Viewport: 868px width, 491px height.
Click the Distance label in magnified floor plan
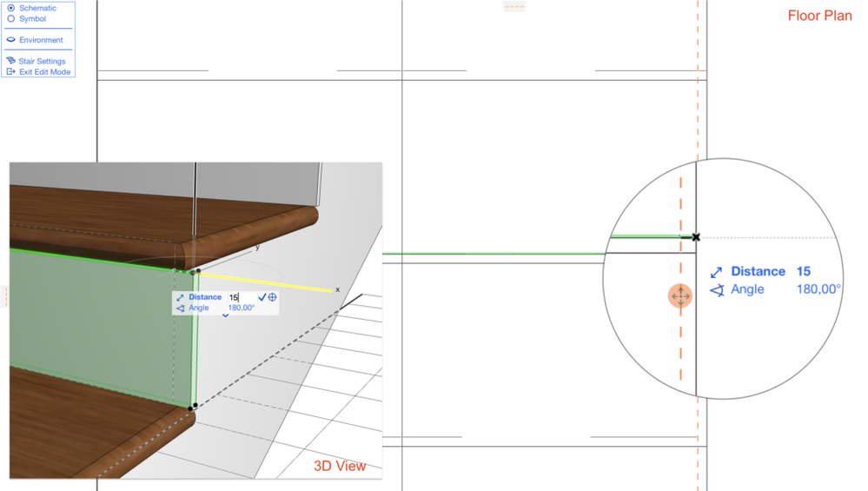point(758,271)
